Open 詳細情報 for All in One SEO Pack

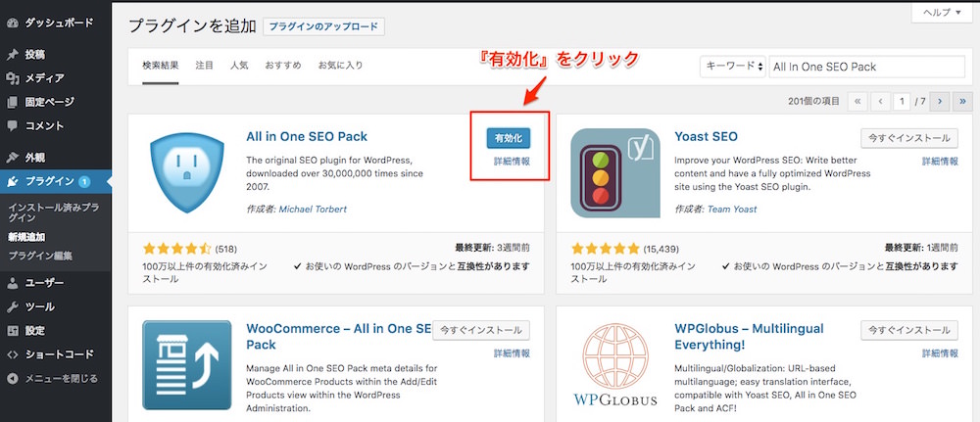pyautogui.click(x=512, y=161)
